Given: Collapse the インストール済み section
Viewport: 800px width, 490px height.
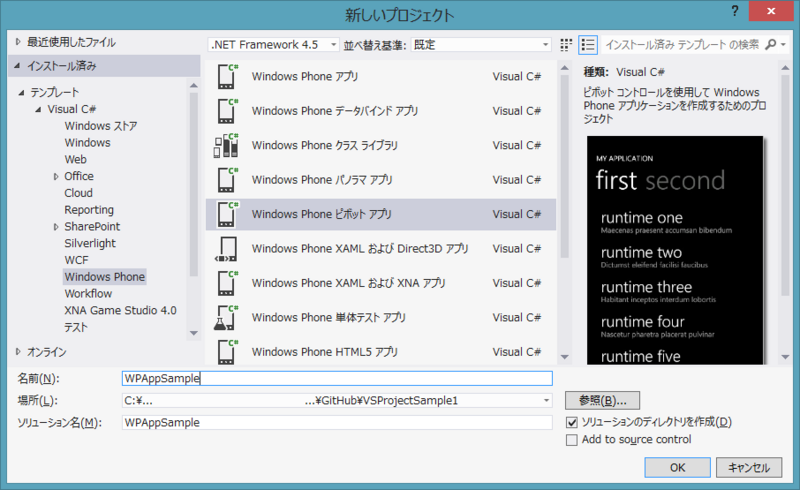Looking at the screenshot, I should (17, 65).
